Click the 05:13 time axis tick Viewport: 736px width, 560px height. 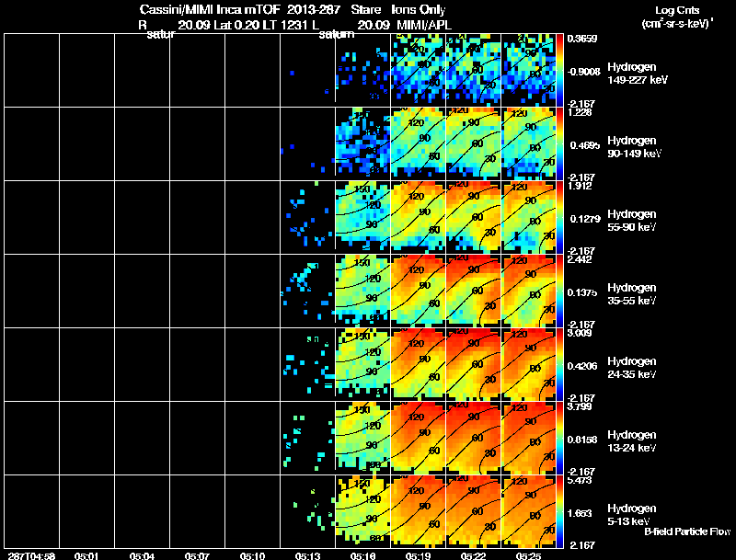pos(307,555)
